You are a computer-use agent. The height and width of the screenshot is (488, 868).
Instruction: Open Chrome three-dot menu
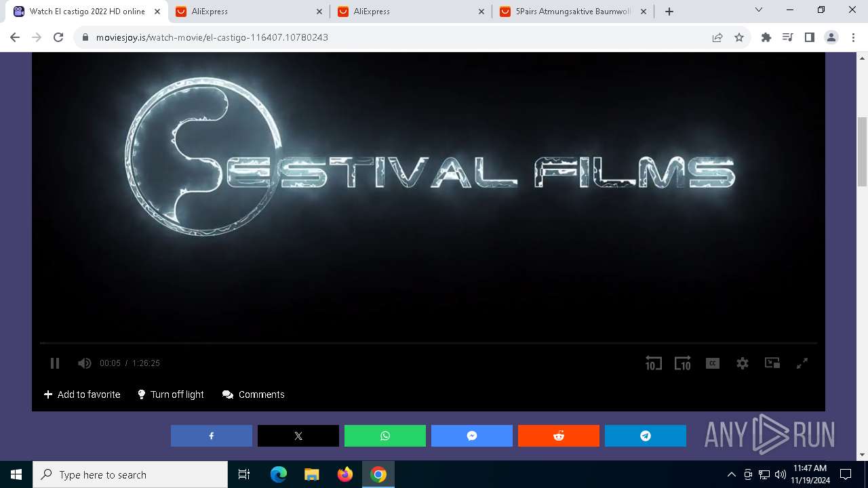click(853, 37)
